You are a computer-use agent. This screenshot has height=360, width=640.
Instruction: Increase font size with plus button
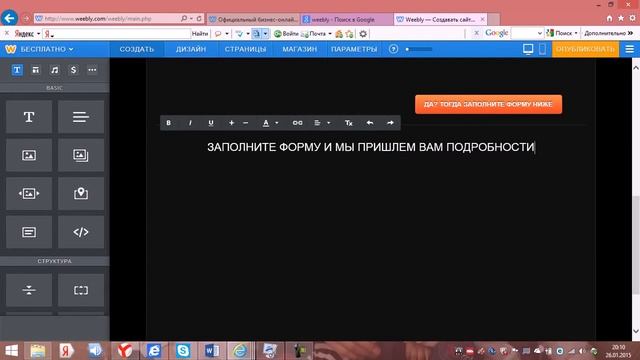[x=231, y=123]
